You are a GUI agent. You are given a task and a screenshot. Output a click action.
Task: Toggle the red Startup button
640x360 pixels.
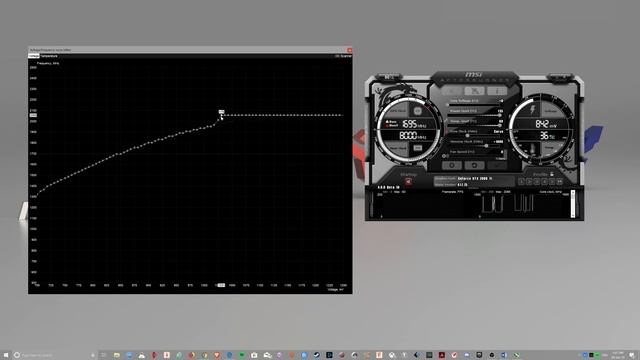coord(408,181)
